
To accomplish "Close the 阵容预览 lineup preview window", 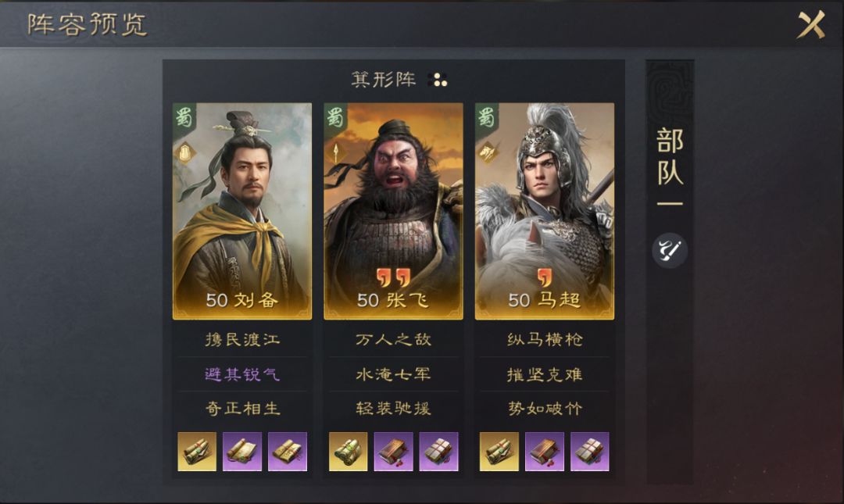I will point(811,24).
